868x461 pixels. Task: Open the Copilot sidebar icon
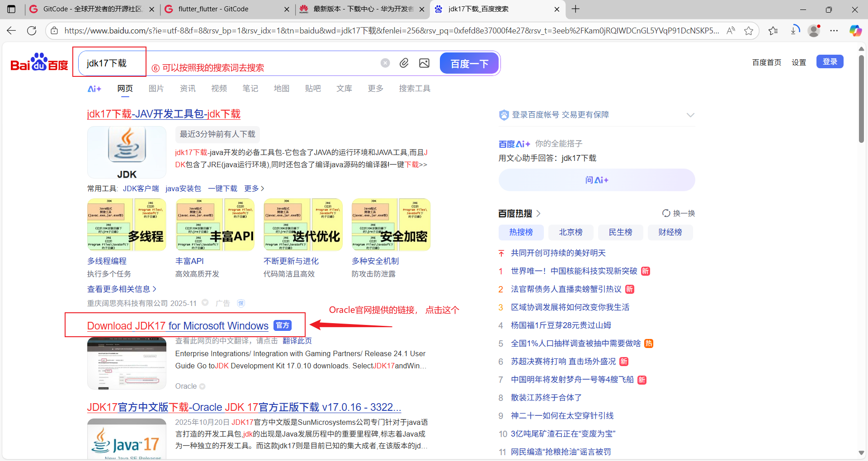point(855,31)
